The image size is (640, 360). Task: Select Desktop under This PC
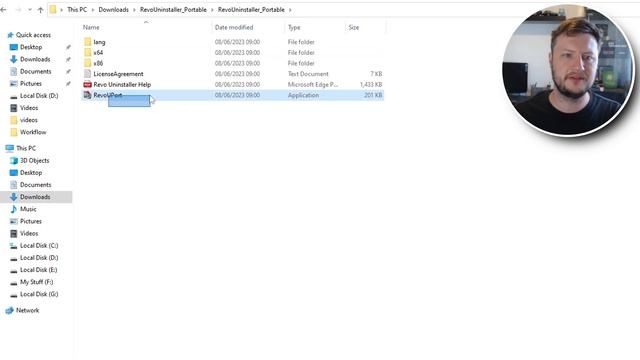point(31,173)
